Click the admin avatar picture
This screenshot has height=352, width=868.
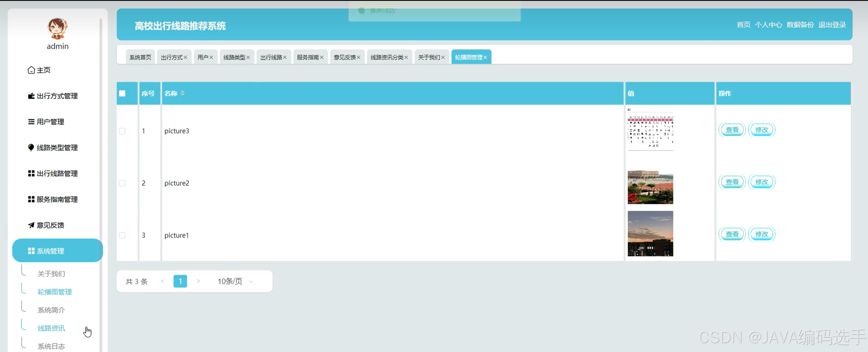(x=57, y=29)
